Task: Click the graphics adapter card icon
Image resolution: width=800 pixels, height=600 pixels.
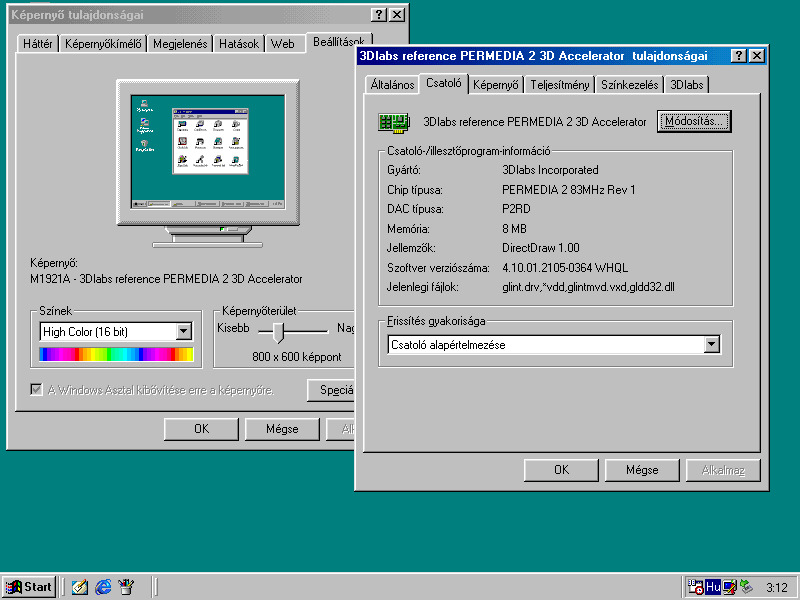Action: 394,122
